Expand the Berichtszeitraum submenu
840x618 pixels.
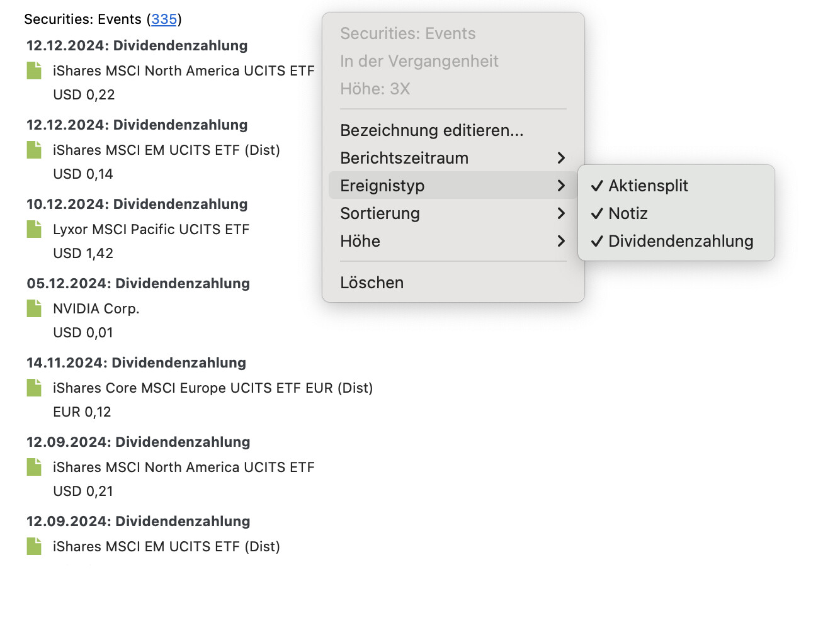coord(453,158)
